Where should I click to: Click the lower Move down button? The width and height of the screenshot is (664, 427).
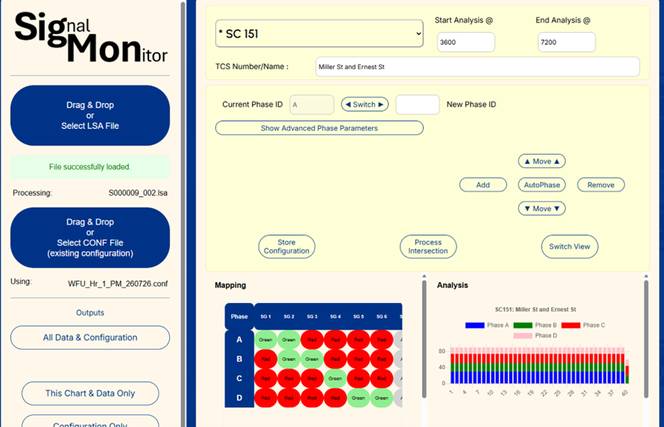coord(542,208)
